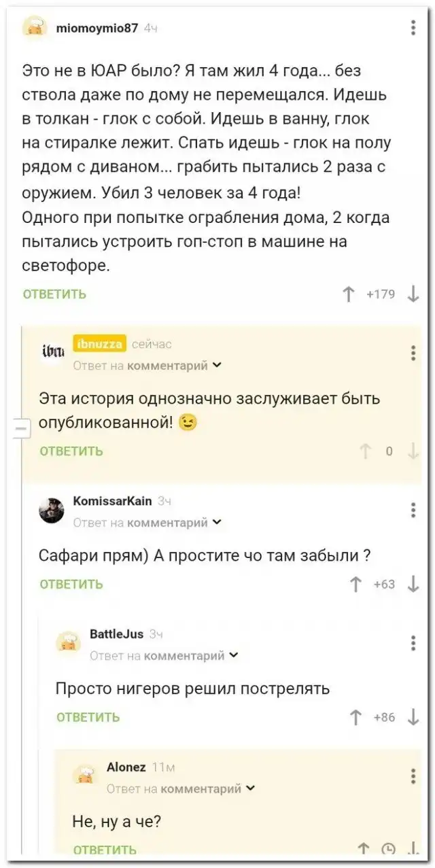Click KomissarKain's avatar picture

pos(52,510)
